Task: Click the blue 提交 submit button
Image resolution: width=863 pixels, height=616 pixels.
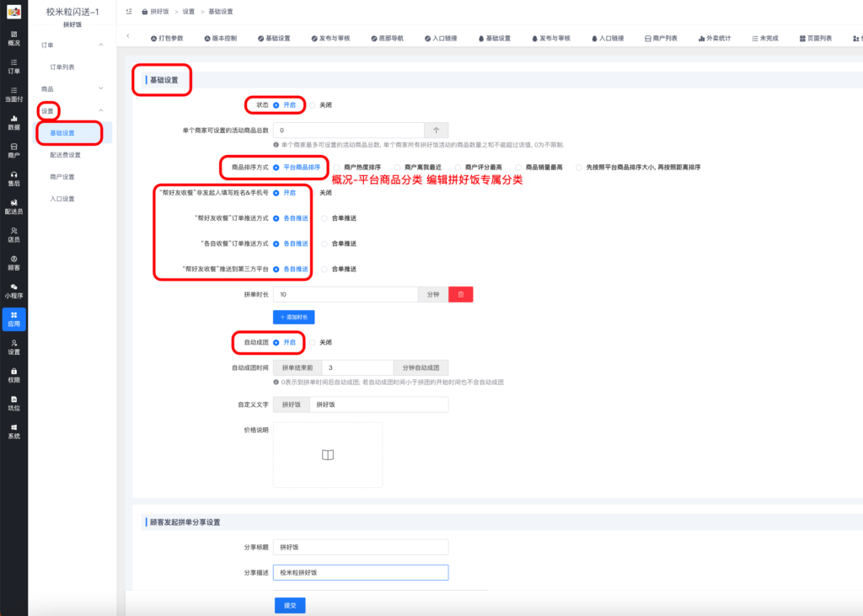Action: coord(290,605)
